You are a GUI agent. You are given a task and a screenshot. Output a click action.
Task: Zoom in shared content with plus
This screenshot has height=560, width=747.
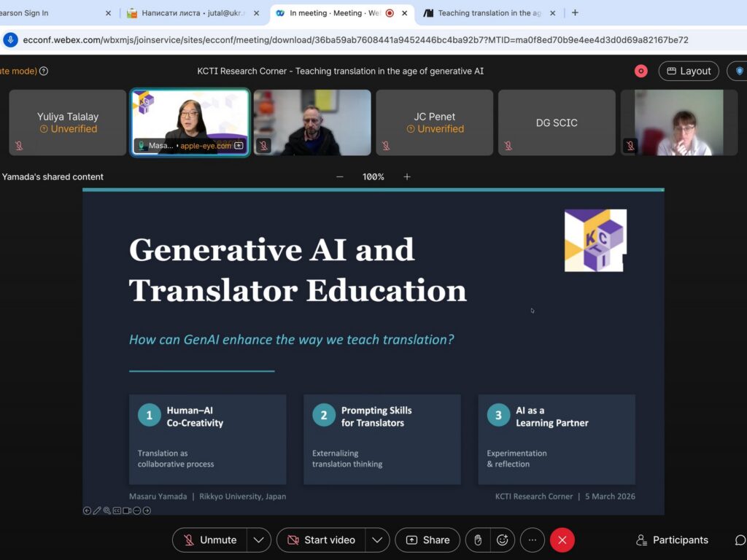click(x=407, y=176)
